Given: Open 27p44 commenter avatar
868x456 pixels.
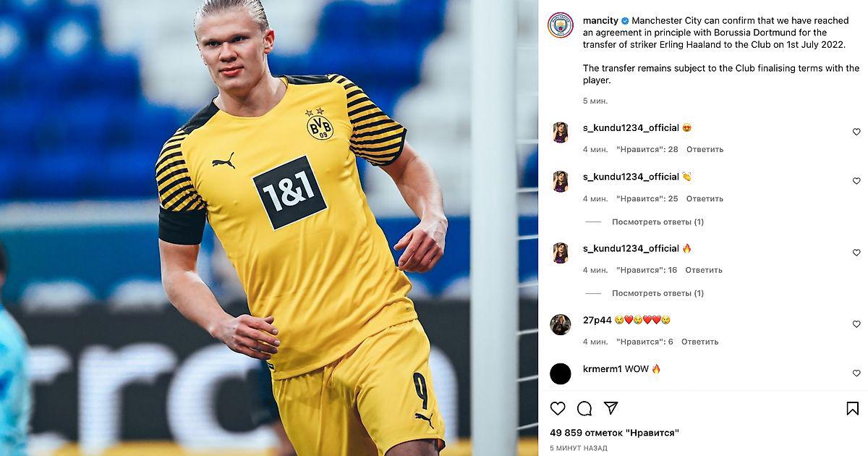Looking at the screenshot, I should (x=561, y=324).
